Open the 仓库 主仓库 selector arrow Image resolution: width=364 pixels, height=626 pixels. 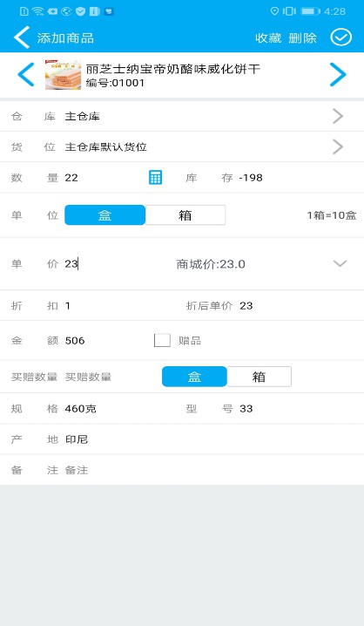pos(338,116)
